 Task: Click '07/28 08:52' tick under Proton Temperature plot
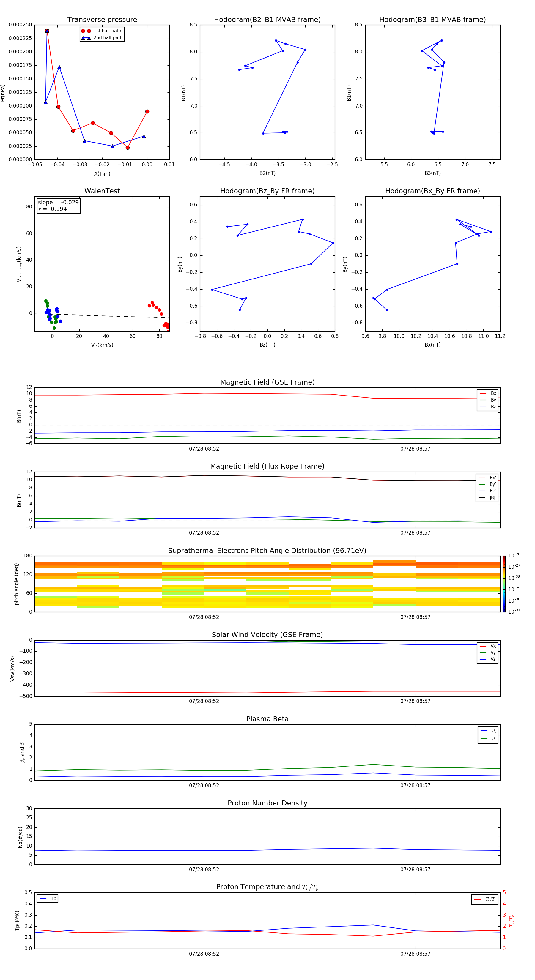(204, 954)
